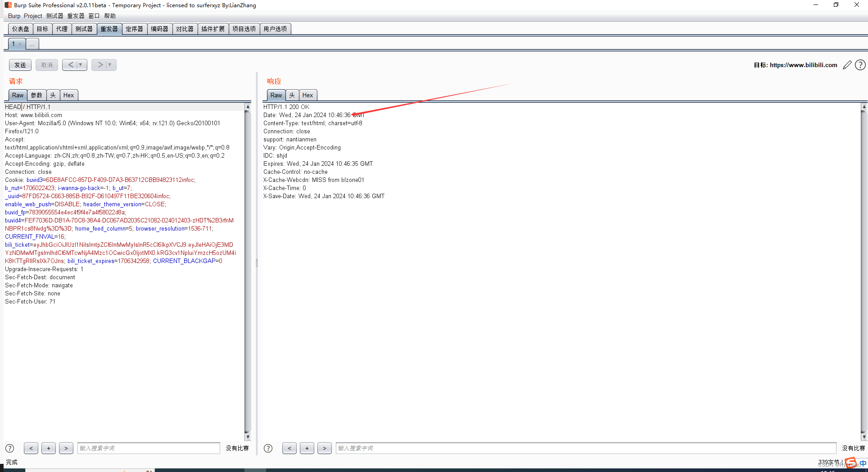Click the request pane scroll-down arrow
The height and width of the screenshot is (472, 868).
248,437
